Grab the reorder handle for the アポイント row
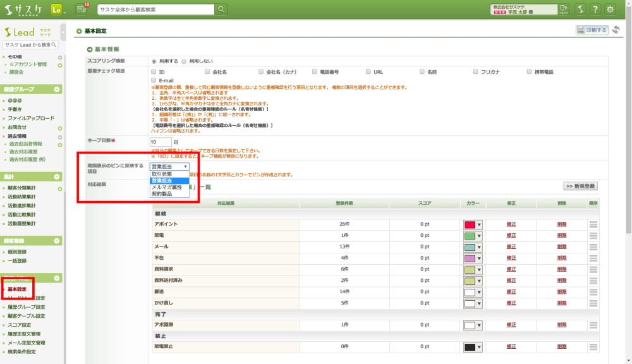Screen dimensions: 632x364 pyautogui.click(x=593, y=224)
